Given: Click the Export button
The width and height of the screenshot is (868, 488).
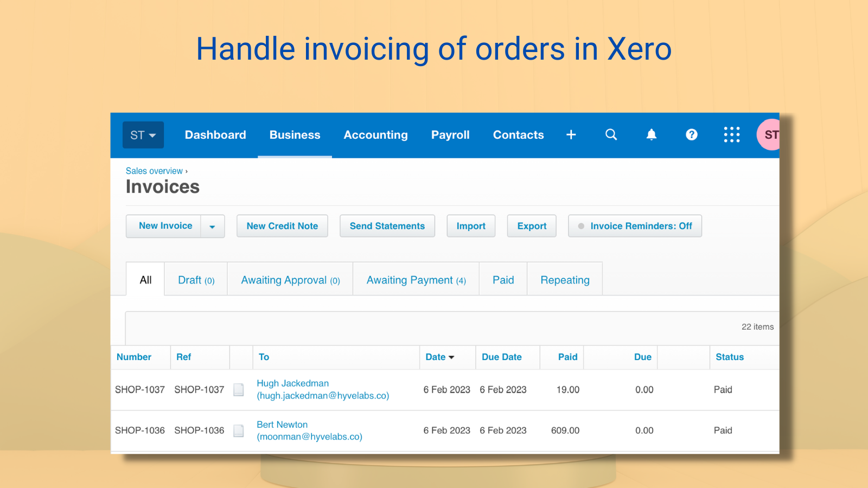Looking at the screenshot, I should (x=531, y=226).
